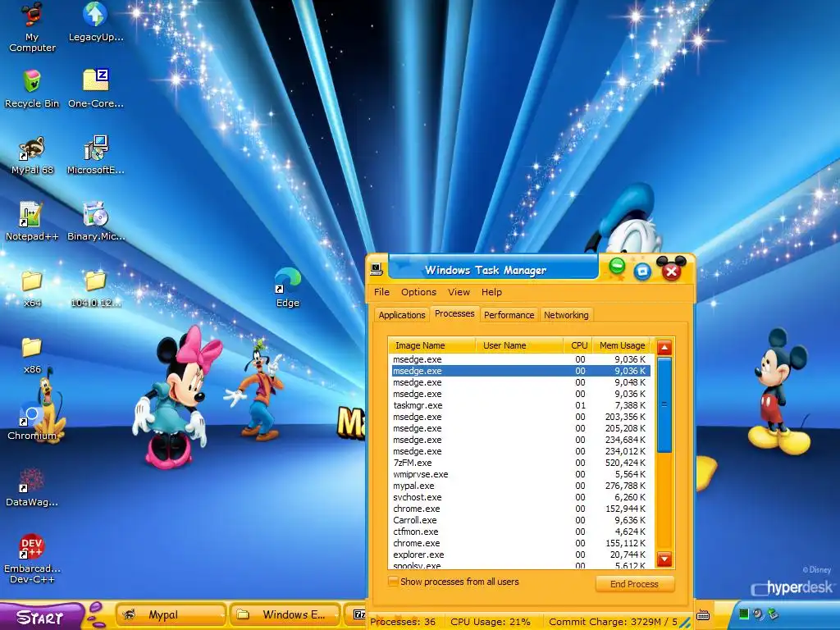The width and height of the screenshot is (840, 630).
Task: Select the msedge.exe row using 234,012 K
Action: [519, 452]
